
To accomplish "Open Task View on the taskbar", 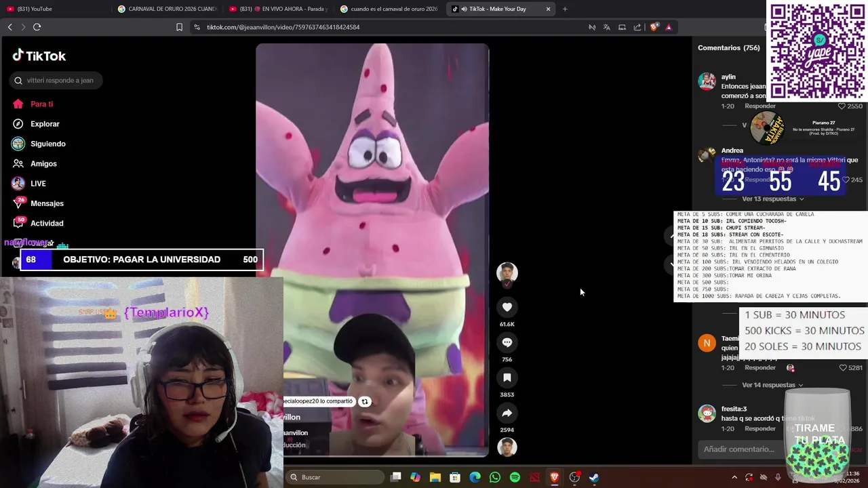I will [x=396, y=477].
